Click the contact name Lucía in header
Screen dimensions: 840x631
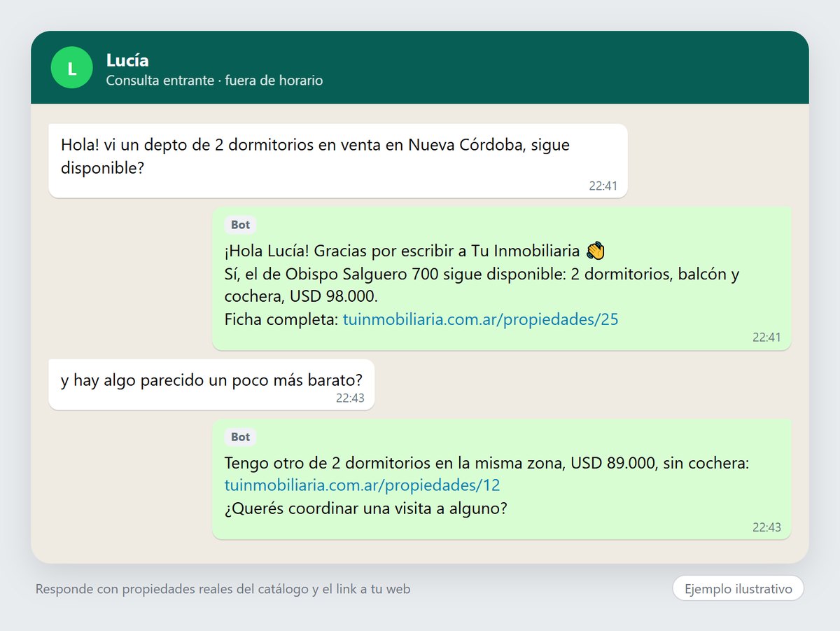point(127,60)
